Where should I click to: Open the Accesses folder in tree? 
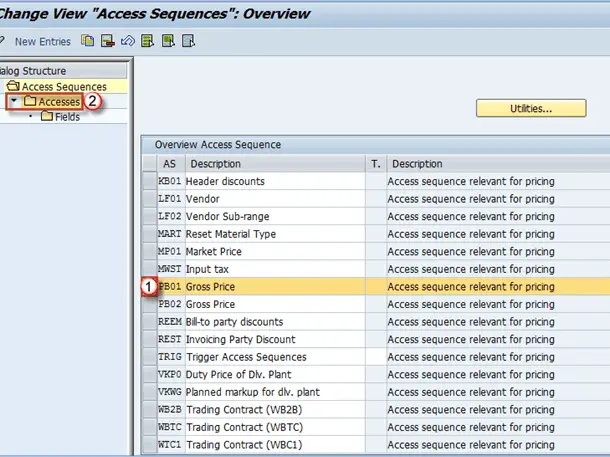click(x=59, y=102)
